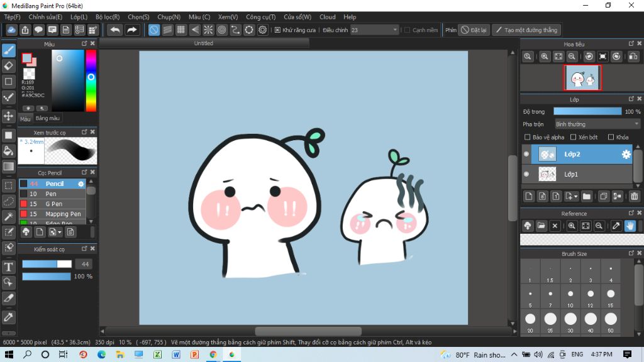This screenshot has width=644, height=362.
Task: Flip the view in the Navigator panel
Action: 633,57
